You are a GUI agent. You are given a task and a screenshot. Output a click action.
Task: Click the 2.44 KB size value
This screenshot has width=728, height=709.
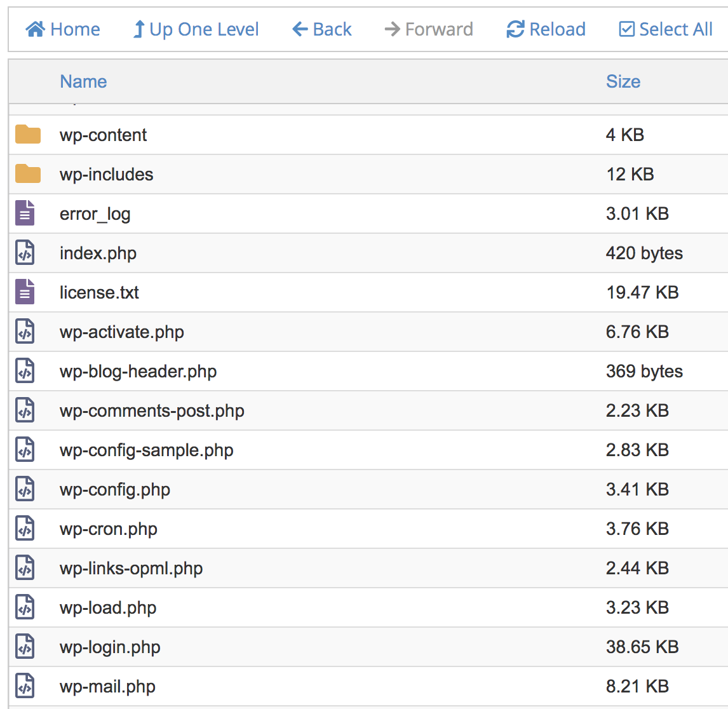pos(637,569)
